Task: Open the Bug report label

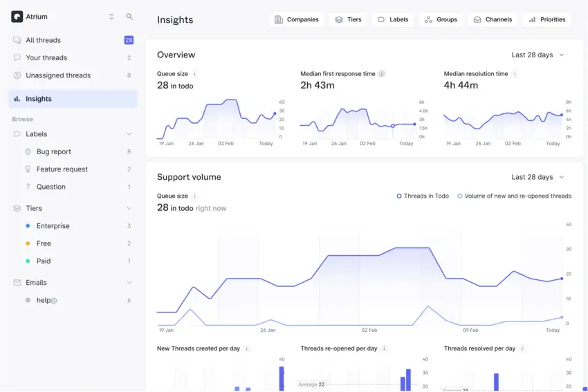Action: coord(53,151)
